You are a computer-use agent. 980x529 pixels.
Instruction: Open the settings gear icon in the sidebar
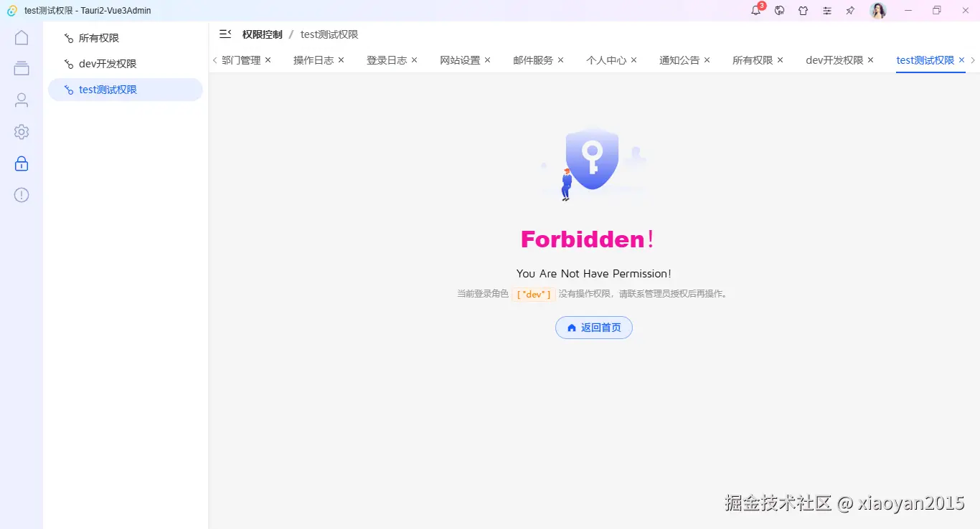coord(21,131)
